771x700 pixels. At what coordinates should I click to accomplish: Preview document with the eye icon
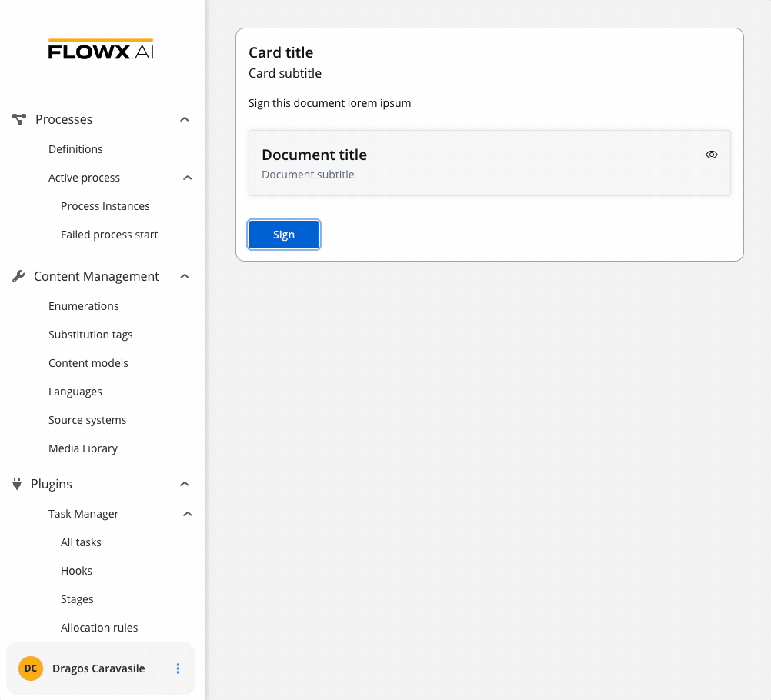click(x=712, y=155)
